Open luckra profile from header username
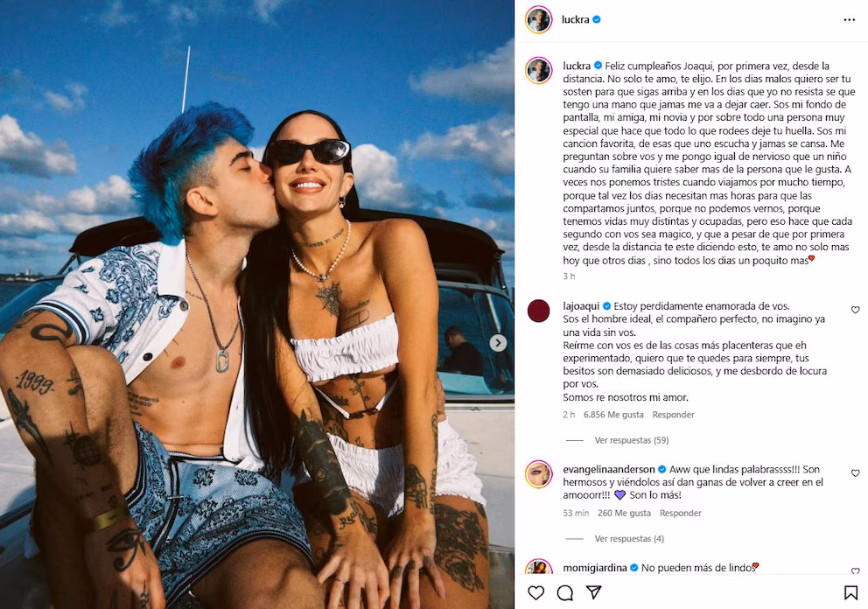This screenshot has height=609, width=868. coord(575,19)
